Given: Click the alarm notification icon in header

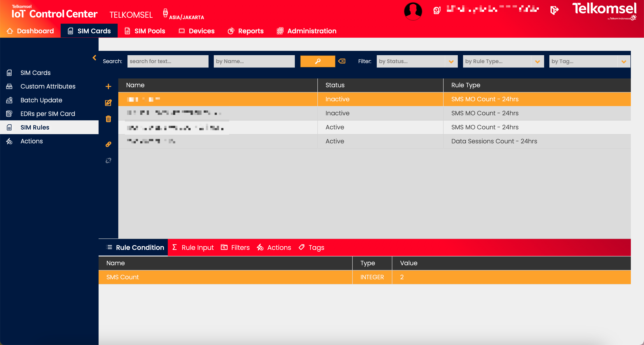Looking at the screenshot, I should 437,11.
